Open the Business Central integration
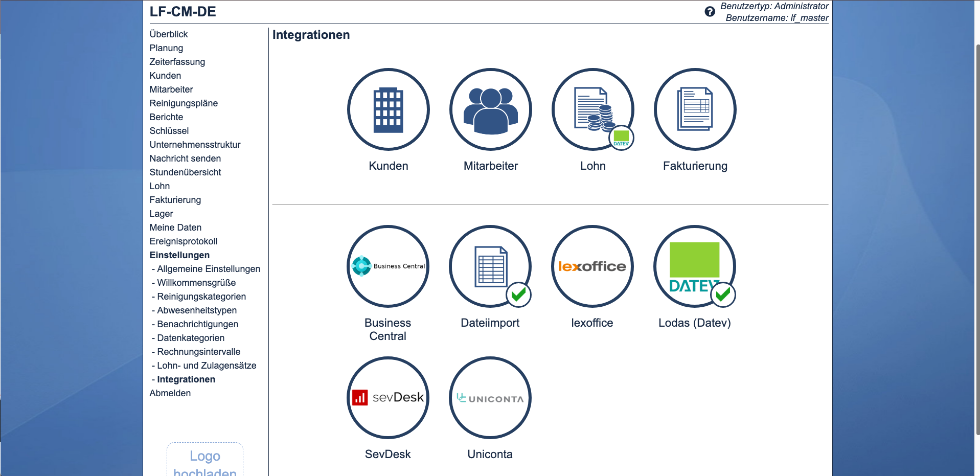Image resolution: width=980 pixels, height=476 pixels. pos(388,266)
